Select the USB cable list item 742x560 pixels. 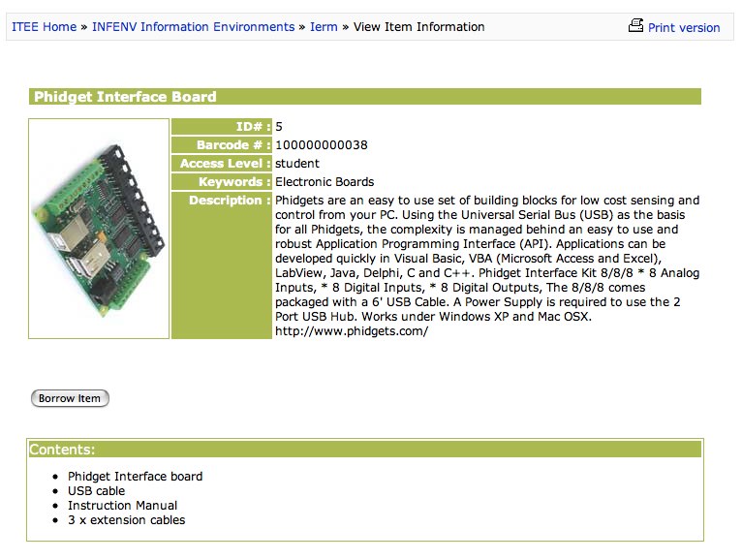coord(96,491)
